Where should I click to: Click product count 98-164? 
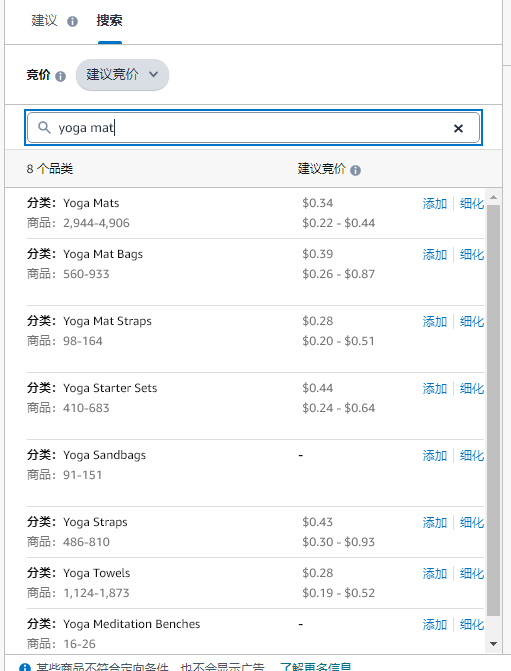point(83,341)
